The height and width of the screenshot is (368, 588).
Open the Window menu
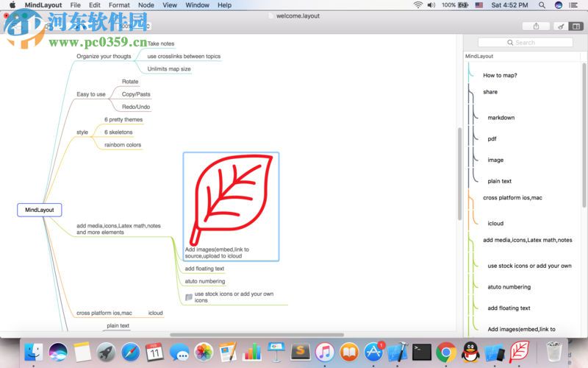tap(197, 5)
